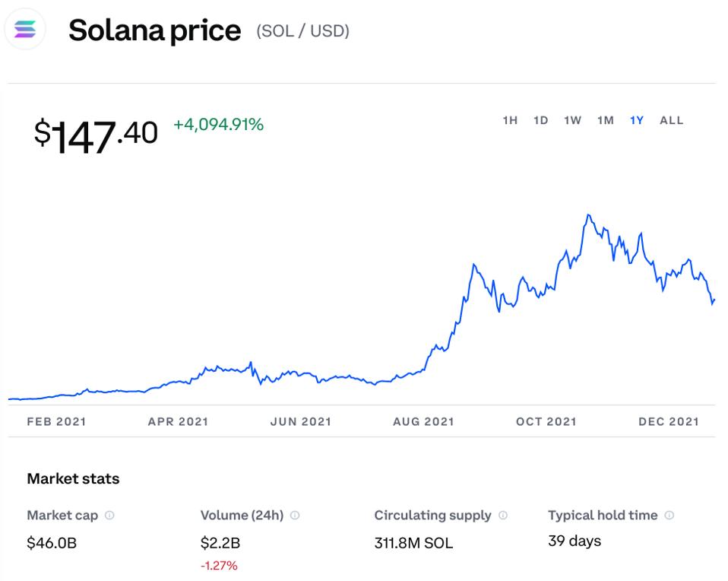Click the Solana price heading

click(x=154, y=30)
